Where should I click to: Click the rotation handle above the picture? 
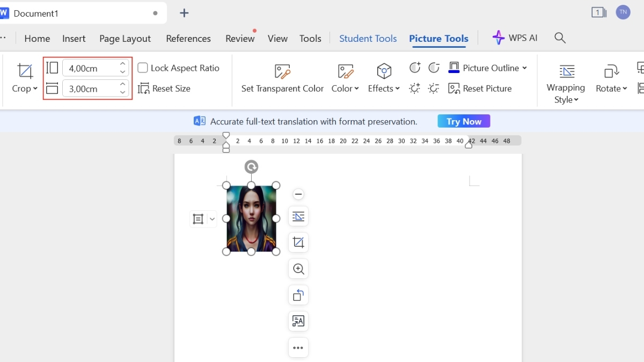tap(251, 167)
